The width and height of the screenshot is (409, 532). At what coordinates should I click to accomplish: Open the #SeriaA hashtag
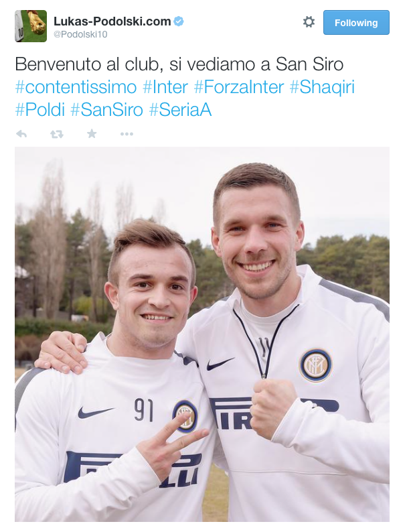click(x=180, y=110)
